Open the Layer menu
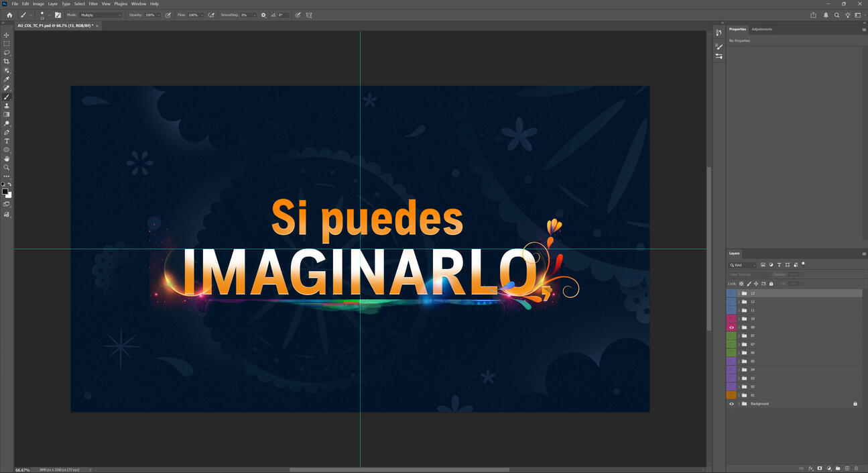The width and height of the screenshot is (868, 473). tap(52, 4)
